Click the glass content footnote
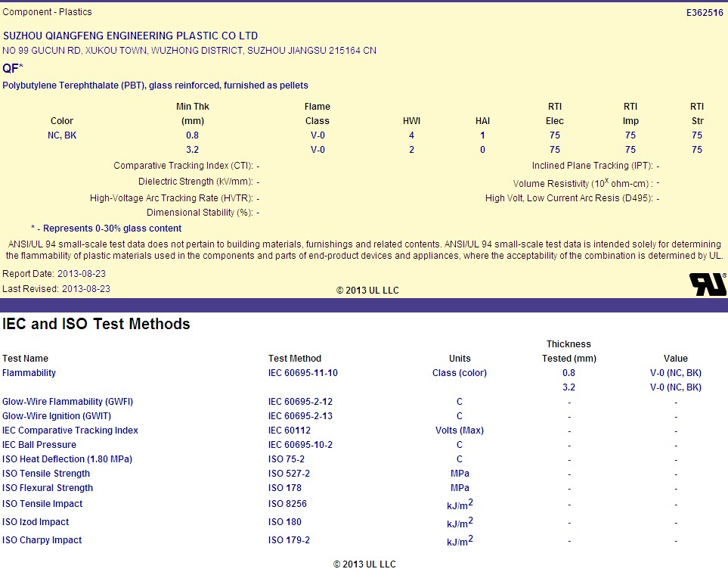728x572 pixels. pyautogui.click(x=107, y=228)
